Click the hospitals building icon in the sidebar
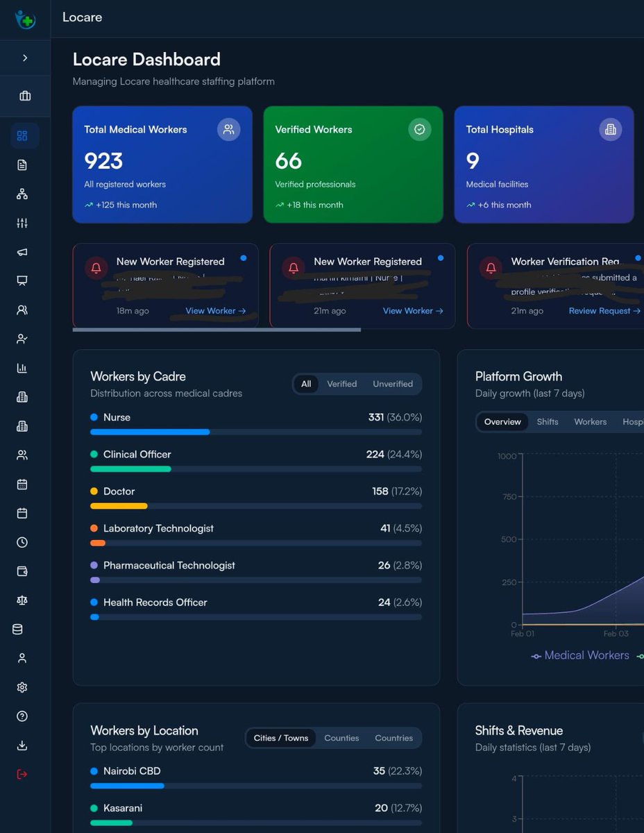This screenshot has height=833, width=644. (x=22, y=397)
